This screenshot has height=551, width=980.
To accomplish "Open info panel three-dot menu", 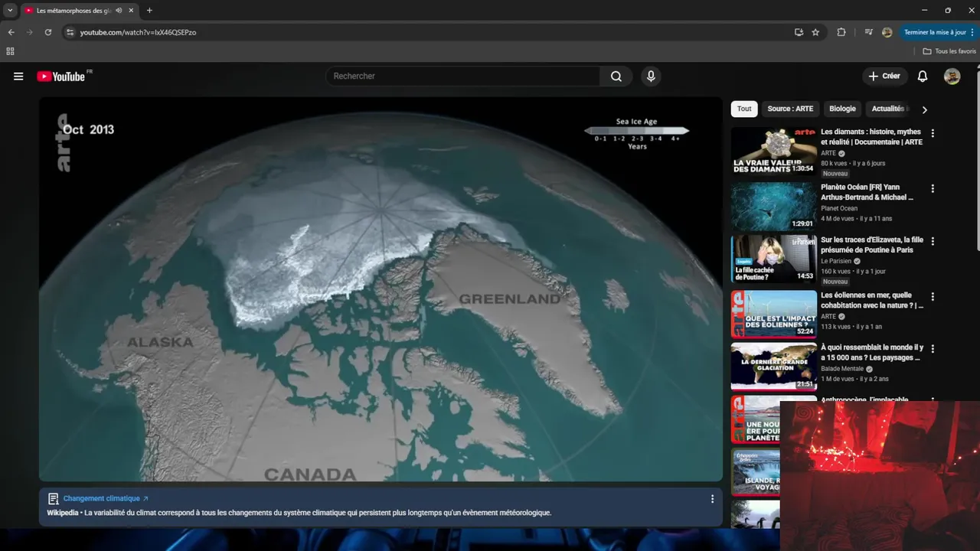I will (712, 499).
